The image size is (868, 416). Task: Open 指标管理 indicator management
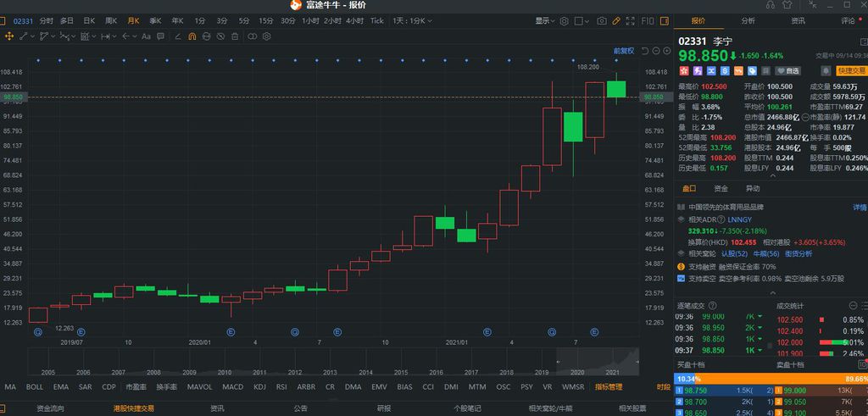tap(609, 386)
